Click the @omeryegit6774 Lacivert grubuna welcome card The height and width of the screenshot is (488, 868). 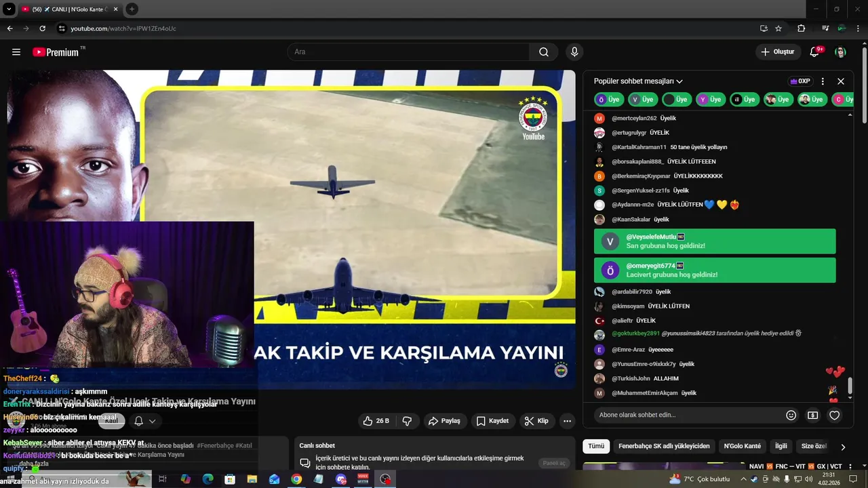(715, 270)
